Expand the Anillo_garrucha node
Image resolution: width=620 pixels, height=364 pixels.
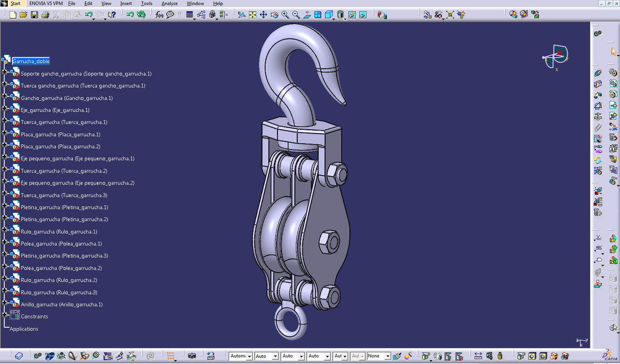click(x=5, y=303)
